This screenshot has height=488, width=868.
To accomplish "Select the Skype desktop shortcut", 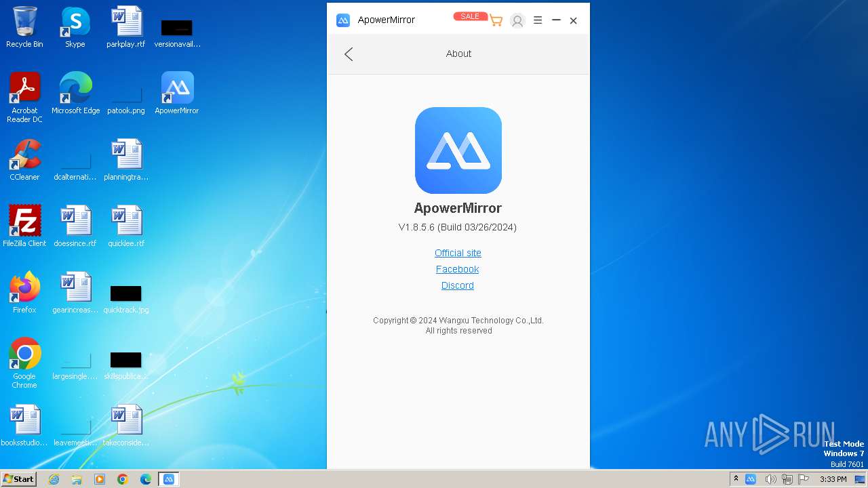I will tap(75, 28).
